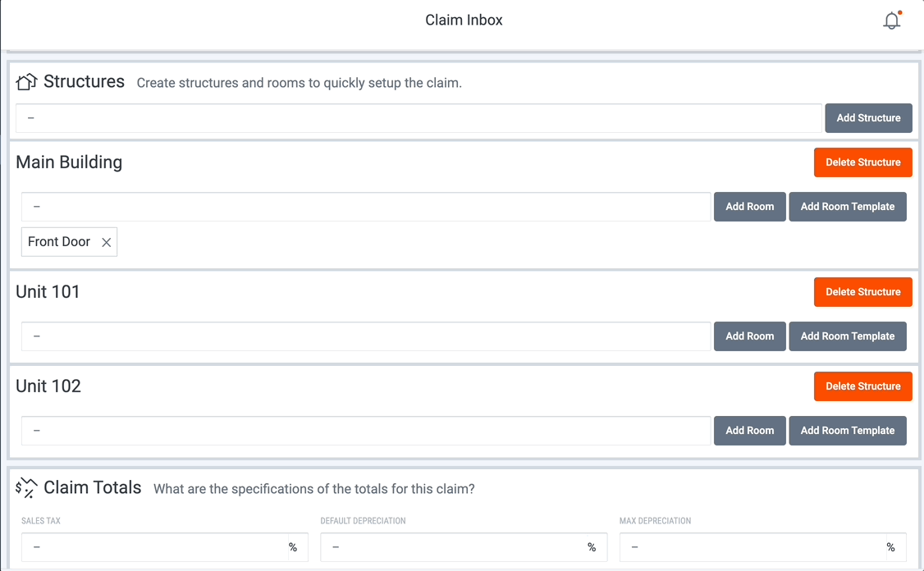Click the Main Building room name field

[x=366, y=206]
